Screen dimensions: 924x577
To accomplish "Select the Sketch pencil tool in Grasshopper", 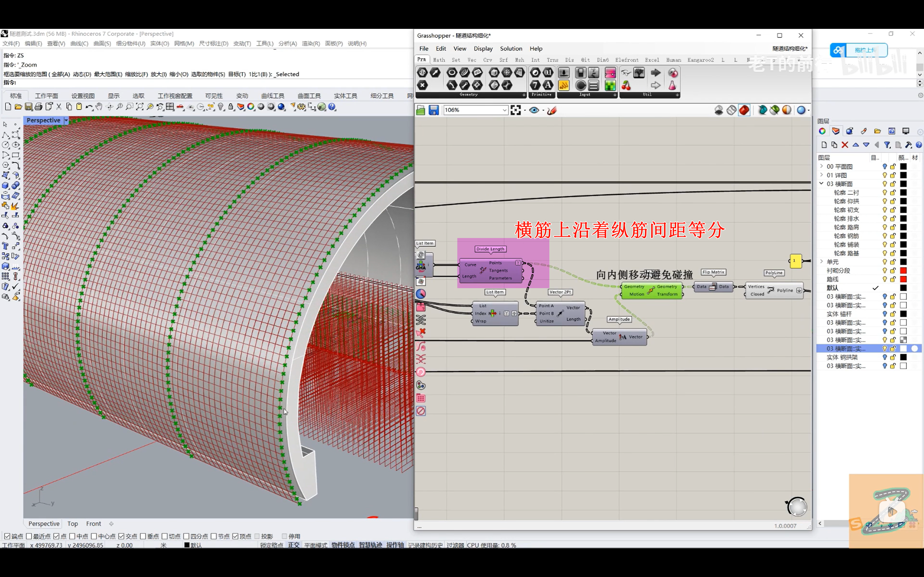I will click(552, 110).
